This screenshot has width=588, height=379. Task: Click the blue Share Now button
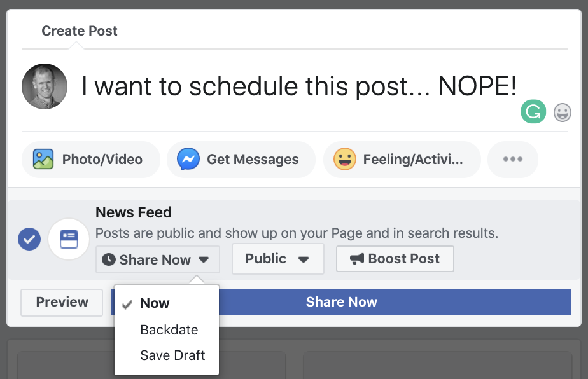(x=395, y=302)
